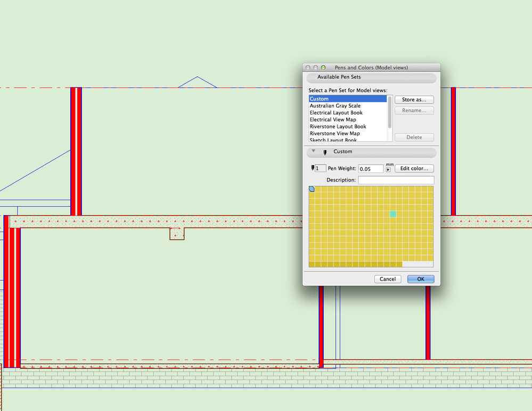Click the mm unit flyout arrow
Image resolution: width=532 pixels, height=411 pixels.
pyautogui.click(x=388, y=170)
